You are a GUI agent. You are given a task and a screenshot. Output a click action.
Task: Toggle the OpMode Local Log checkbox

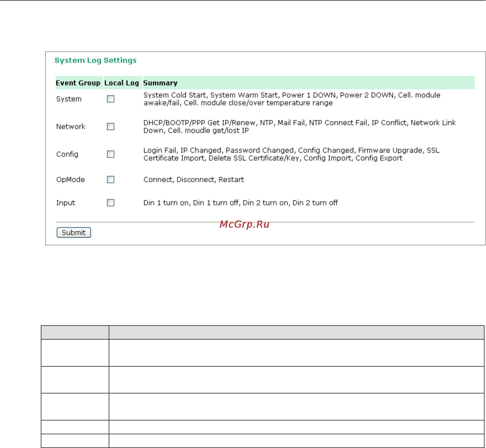pos(110,180)
